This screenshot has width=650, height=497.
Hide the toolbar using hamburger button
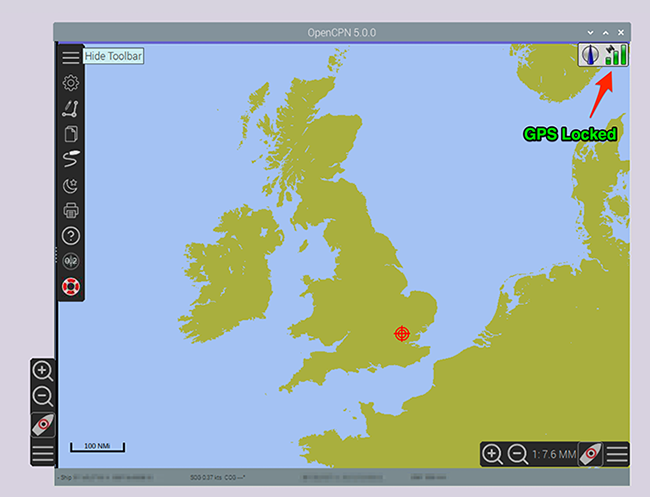70,56
